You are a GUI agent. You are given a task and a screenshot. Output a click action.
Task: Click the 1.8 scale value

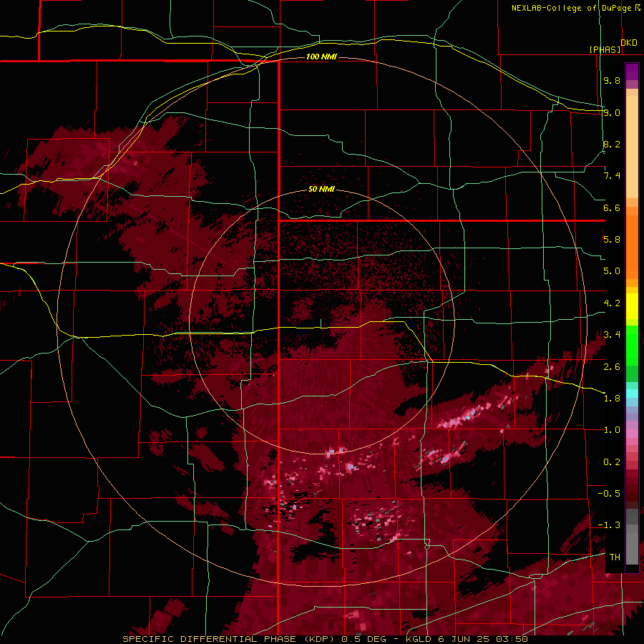click(x=612, y=399)
